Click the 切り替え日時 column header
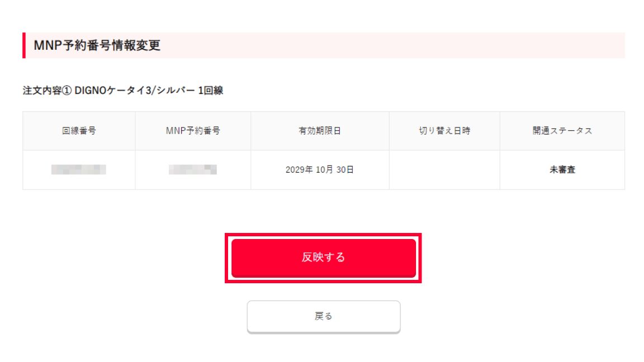Screen dimensions: 644x362 pos(444,131)
